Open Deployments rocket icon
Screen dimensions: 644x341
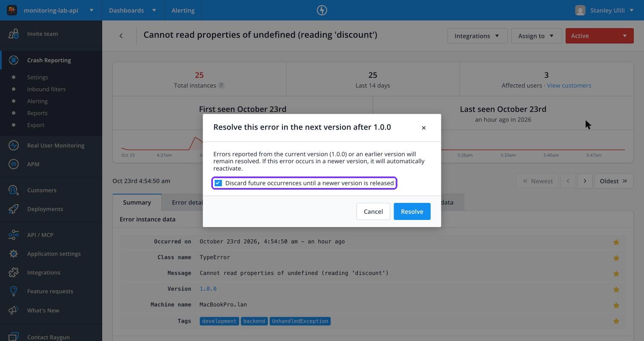[x=14, y=209]
